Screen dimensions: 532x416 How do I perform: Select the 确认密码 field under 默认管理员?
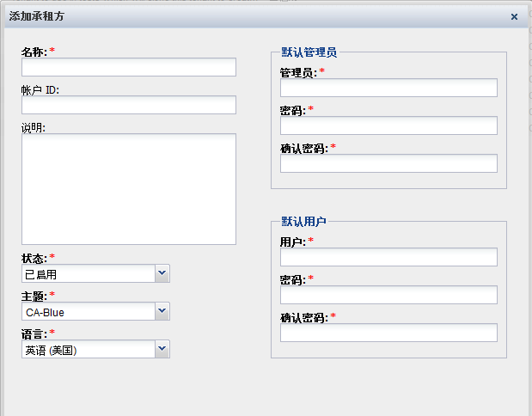click(x=388, y=163)
